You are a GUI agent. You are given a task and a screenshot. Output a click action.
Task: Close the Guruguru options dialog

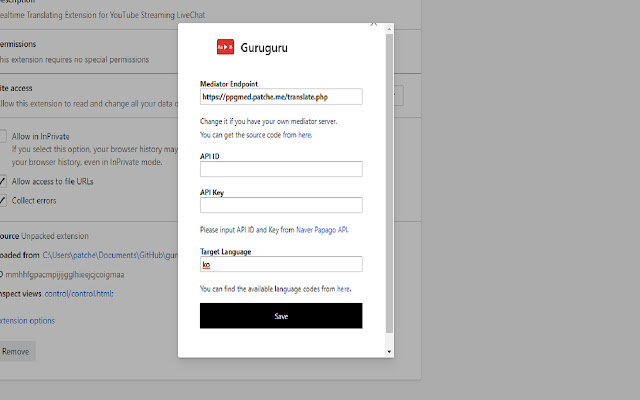point(373,24)
